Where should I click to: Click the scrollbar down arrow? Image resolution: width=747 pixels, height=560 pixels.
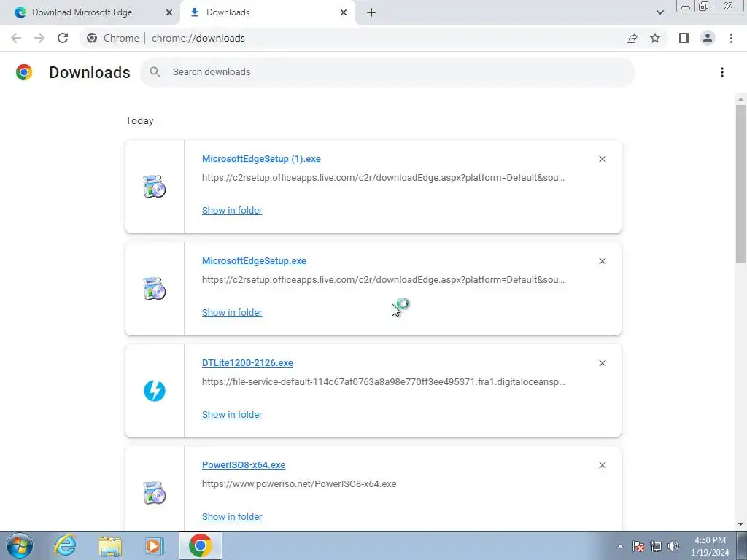coord(740,524)
